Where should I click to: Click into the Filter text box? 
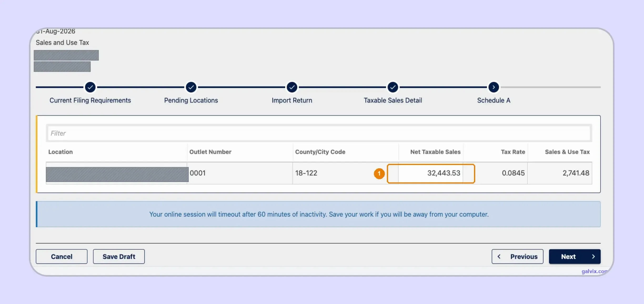tap(319, 133)
